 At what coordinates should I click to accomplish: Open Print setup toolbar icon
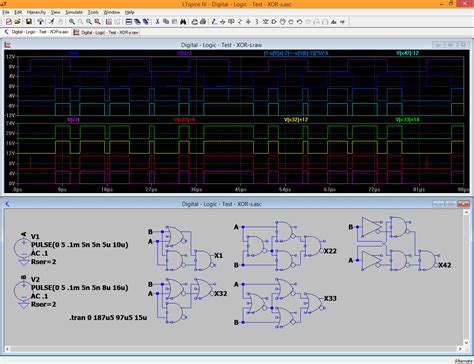click(x=194, y=22)
